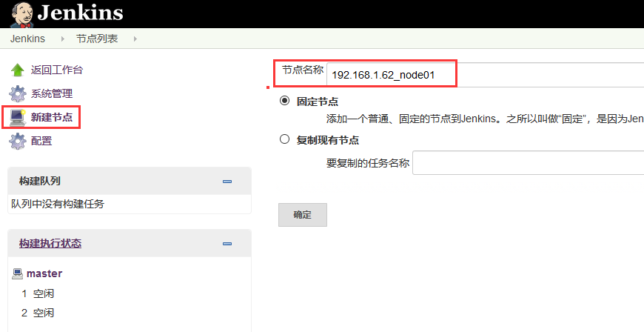The width and height of the screenshot is (644, 332).
Task: Click executor 2 空闲 status text
Action: pyautogui.click(x=44, y=313)
